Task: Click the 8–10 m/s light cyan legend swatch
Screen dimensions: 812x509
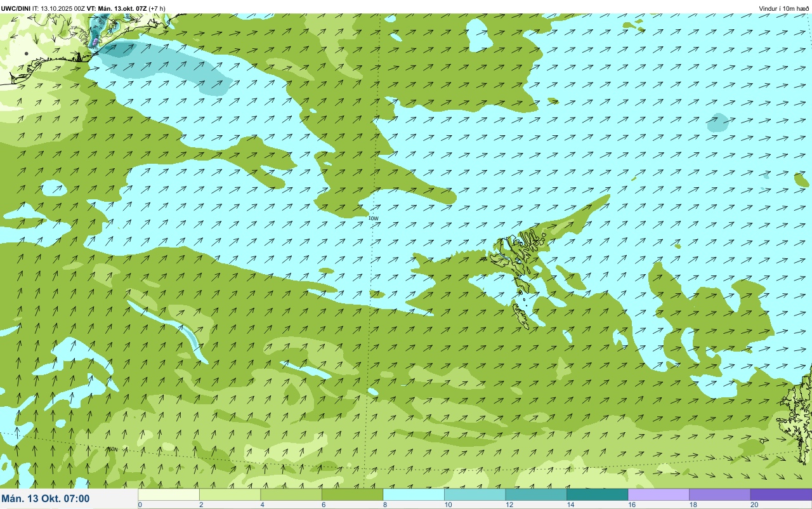Action: point(414,494)
